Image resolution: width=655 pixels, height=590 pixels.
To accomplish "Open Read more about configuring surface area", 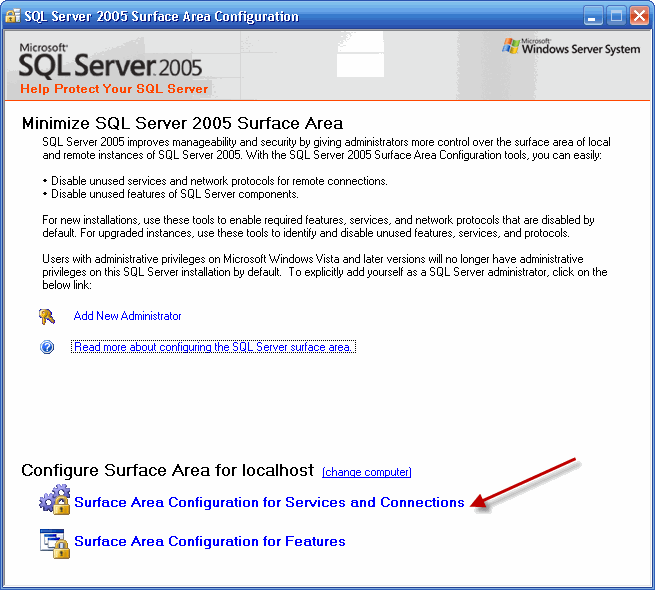I will click(213, 347).
